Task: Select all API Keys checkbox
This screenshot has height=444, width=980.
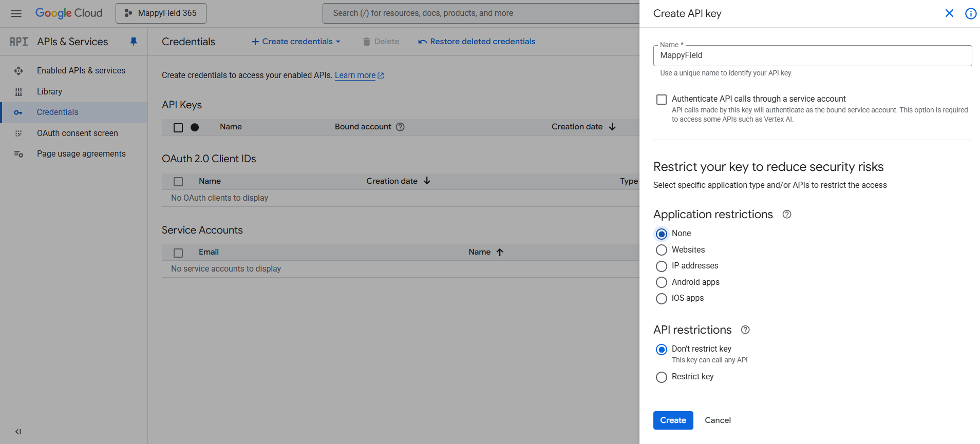Action: coord(178,127)
